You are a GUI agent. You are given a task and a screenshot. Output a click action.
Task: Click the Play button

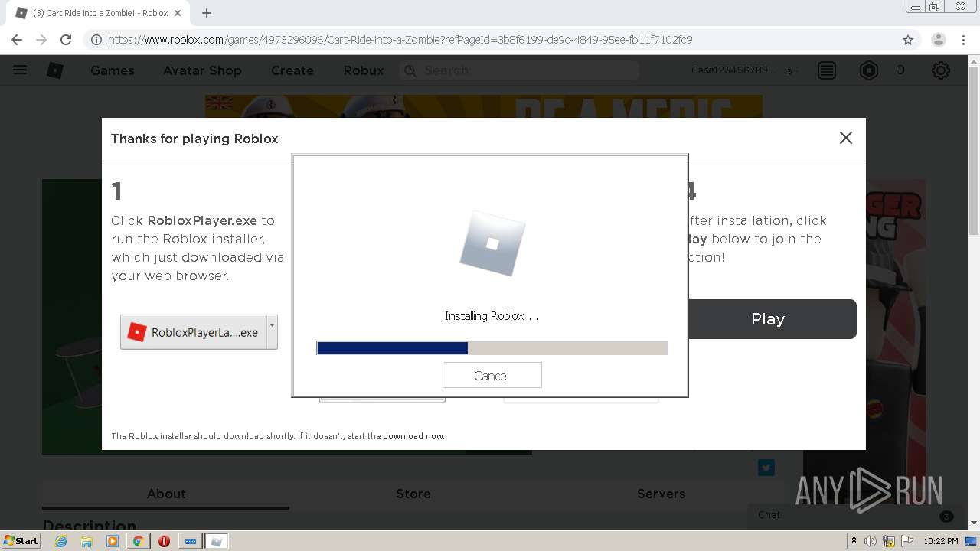coord(768,319)
